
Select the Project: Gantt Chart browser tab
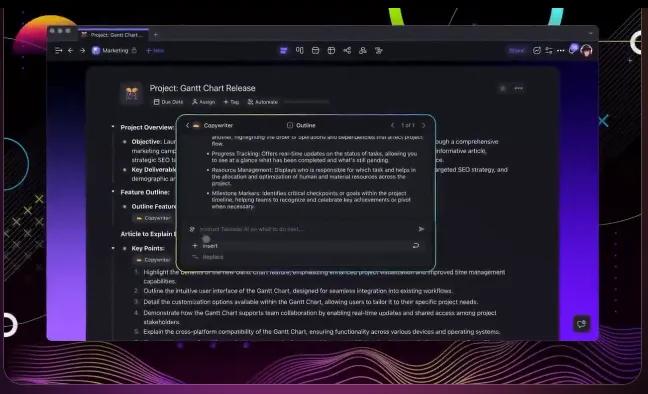(113, 35)
